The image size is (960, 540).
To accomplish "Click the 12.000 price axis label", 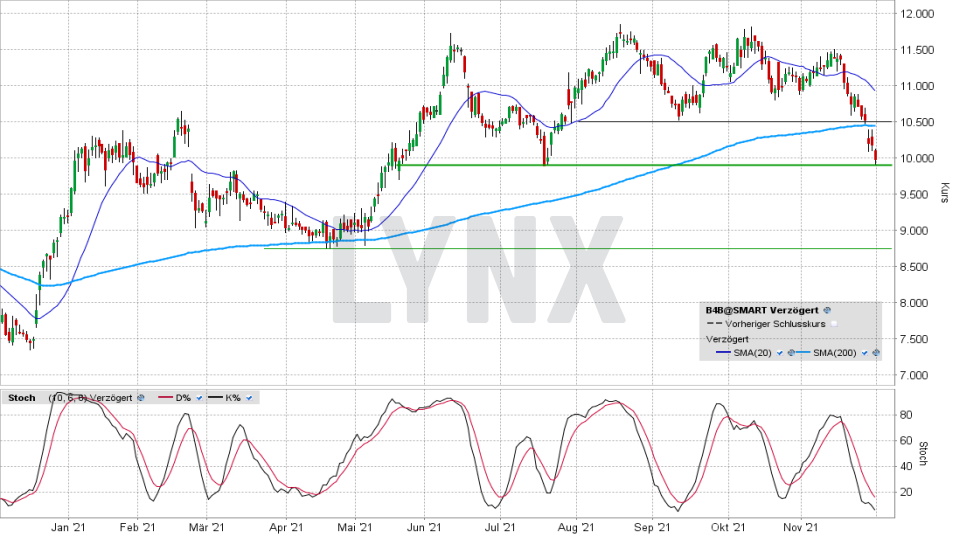I will point(917,14).
